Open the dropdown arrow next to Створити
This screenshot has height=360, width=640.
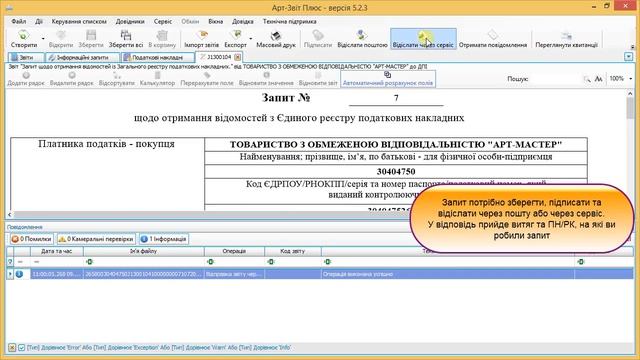coord(43,39)
